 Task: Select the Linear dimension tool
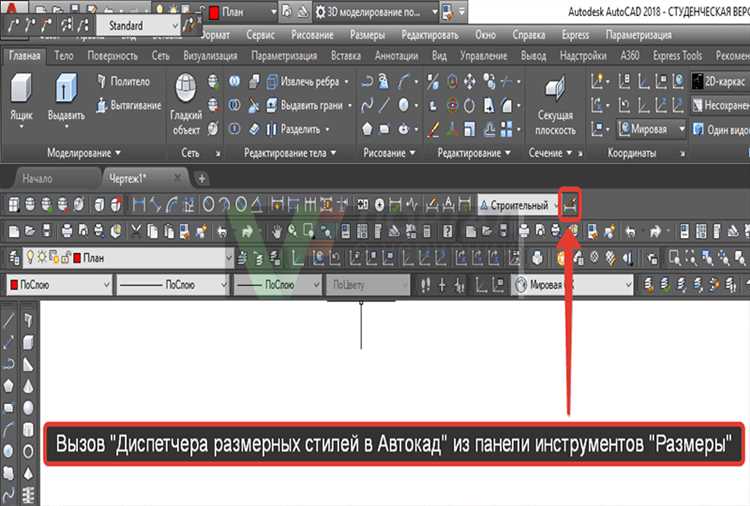pos(139,205)
